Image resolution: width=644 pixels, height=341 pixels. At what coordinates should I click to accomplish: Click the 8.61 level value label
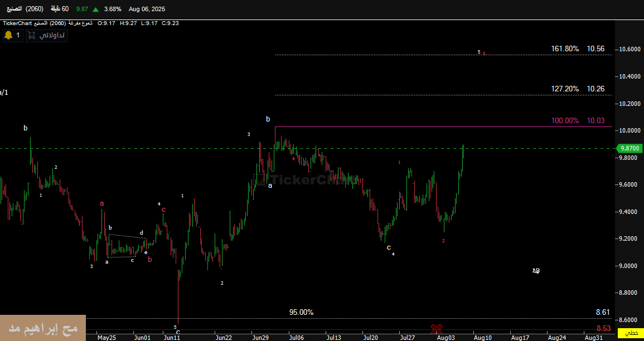coord(603,313)
